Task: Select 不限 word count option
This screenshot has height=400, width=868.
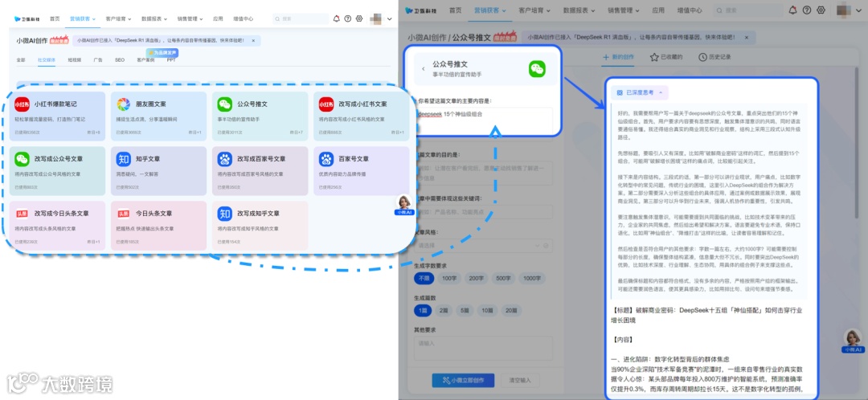Action: 424,278
